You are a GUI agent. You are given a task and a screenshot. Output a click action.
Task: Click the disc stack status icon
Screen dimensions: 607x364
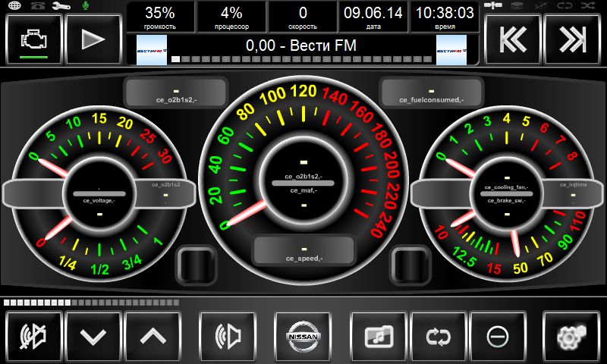pyautogui.click(x=517, y=5)
